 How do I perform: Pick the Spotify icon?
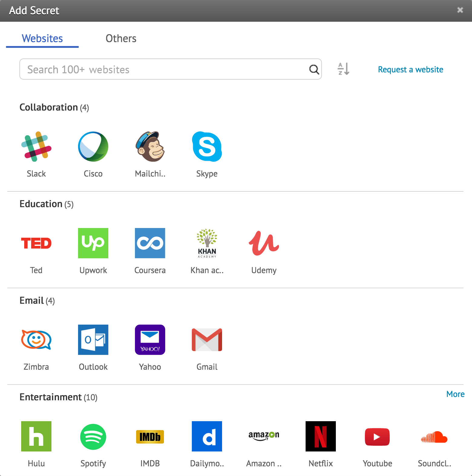click(93, 436)
